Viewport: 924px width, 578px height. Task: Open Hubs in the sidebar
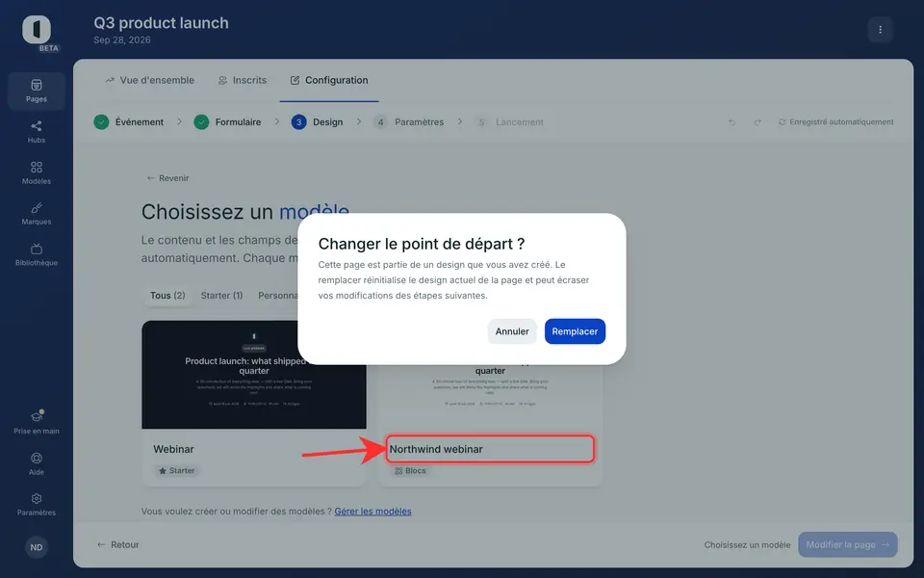[37, 132]
